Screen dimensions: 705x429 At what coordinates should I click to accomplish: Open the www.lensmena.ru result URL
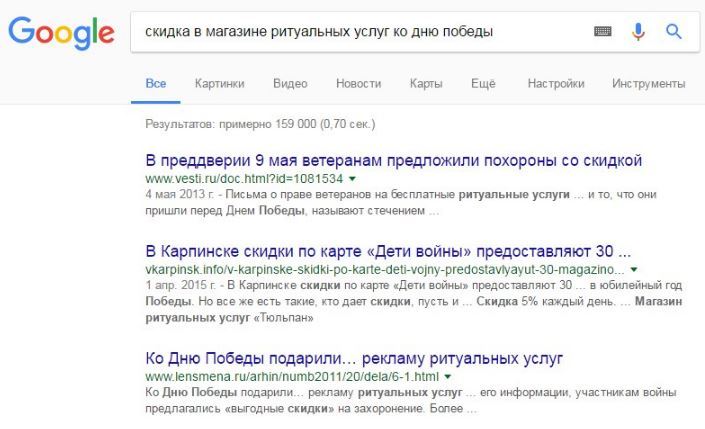pos(292,376)
